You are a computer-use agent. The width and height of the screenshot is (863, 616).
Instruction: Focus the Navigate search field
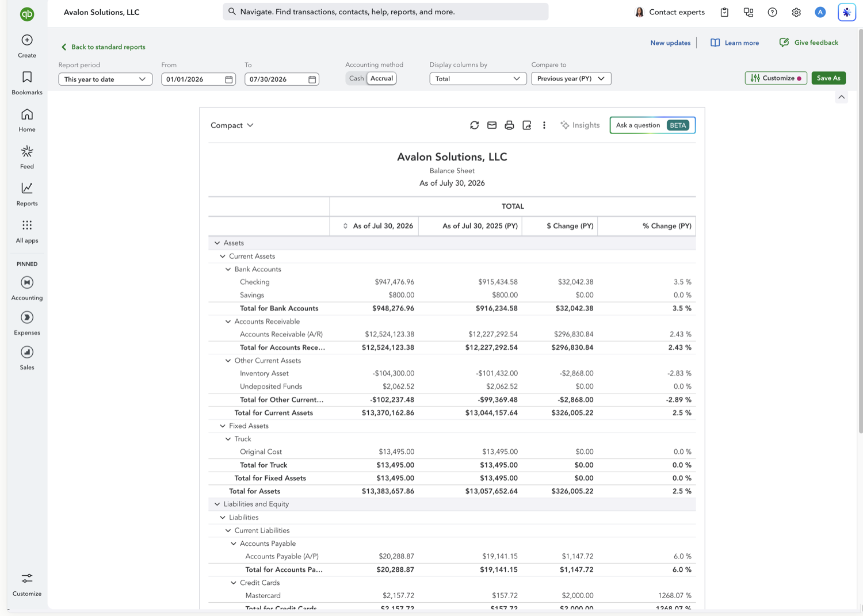(385, 12)
